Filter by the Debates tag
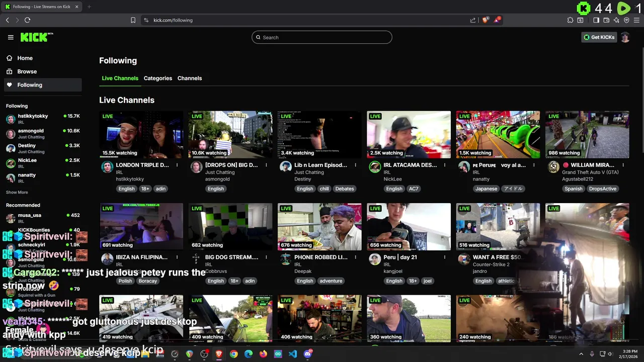Screen dimensions: 644x362 (x=345, y=189)
